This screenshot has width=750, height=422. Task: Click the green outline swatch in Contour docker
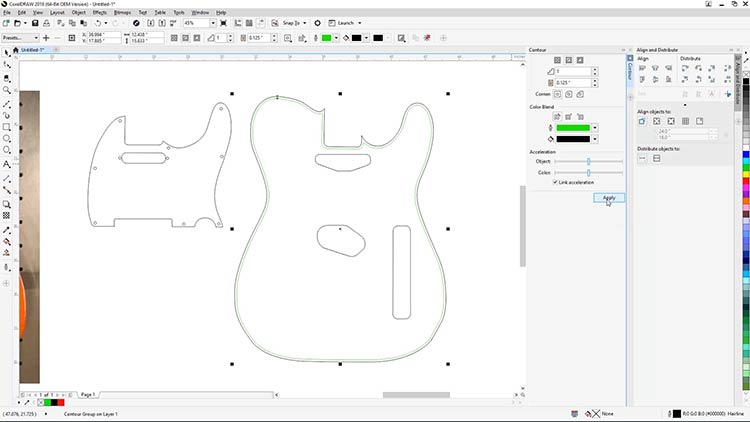click(573, 128)
